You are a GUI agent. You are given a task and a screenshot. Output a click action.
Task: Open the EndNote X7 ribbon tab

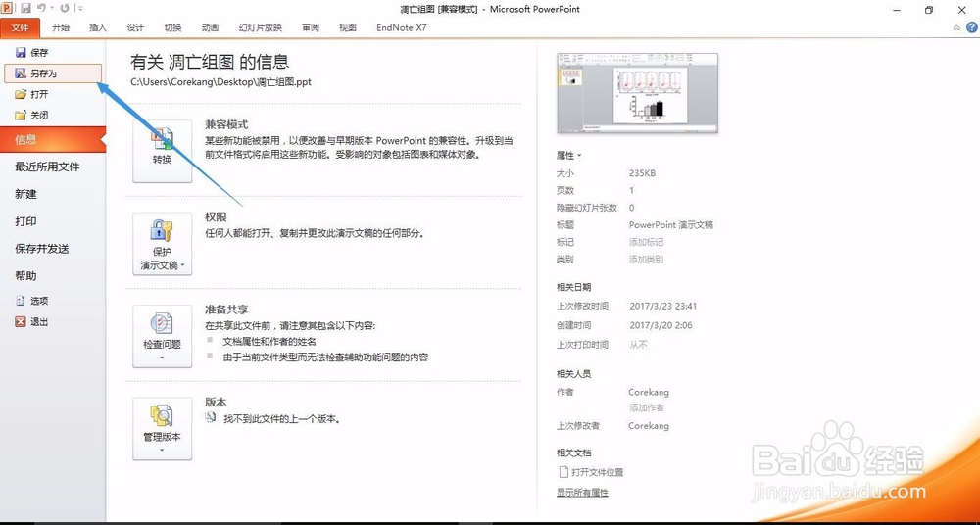pyautogui.click(x=402, y=27)
